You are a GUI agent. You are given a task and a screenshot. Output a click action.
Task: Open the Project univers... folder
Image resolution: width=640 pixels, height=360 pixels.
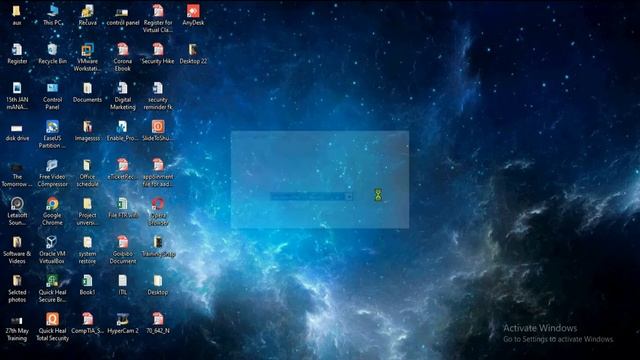[87, 211]
